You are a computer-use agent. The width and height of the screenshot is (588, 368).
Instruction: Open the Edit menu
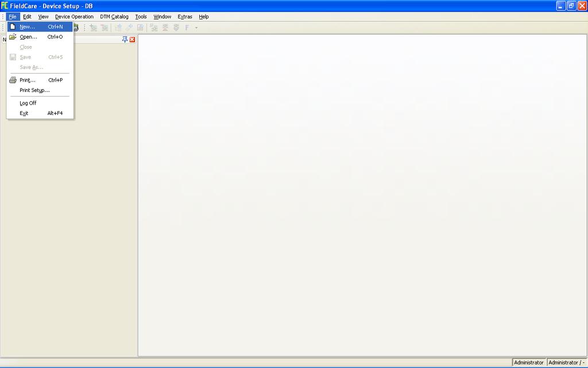click(x=27, y=17)
